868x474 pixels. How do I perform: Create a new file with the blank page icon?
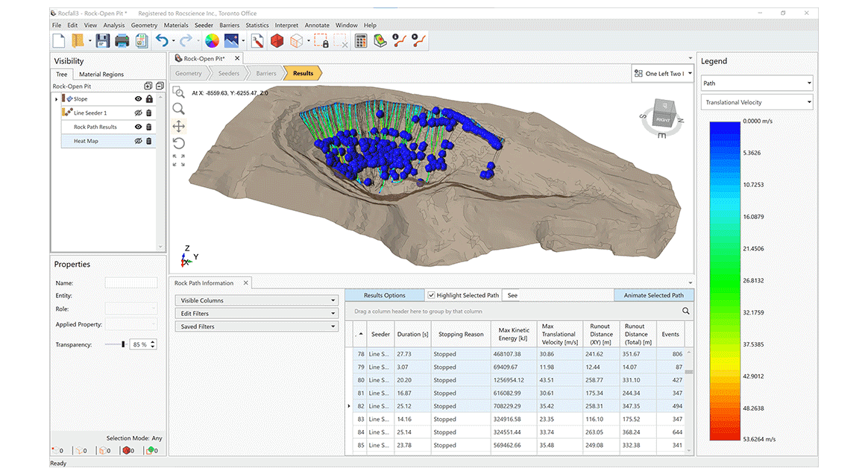point(59,41)
